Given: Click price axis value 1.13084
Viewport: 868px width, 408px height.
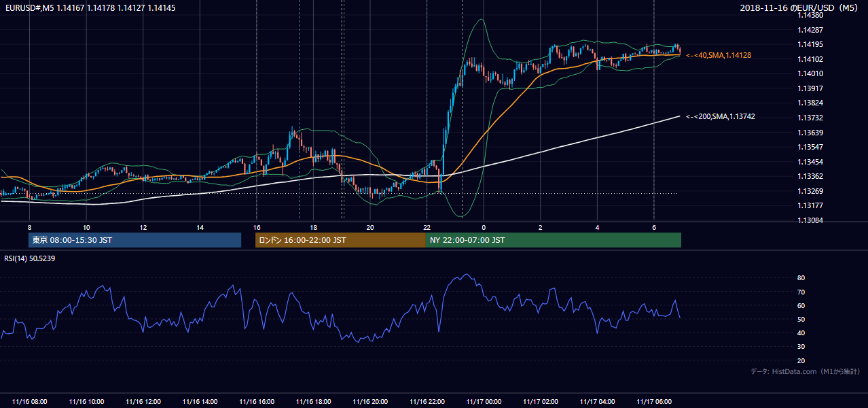Looking at the screenshot, I should click(810, 220).
